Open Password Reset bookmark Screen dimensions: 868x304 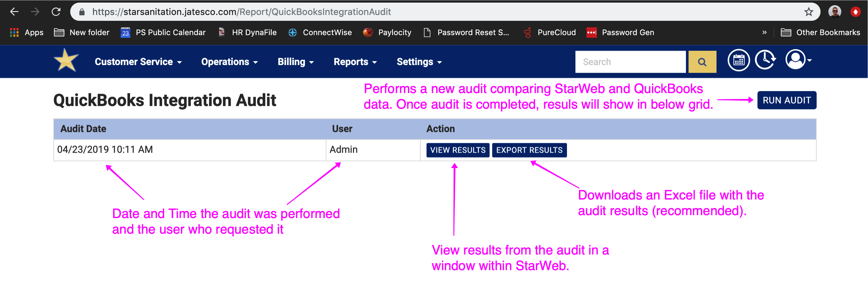click(x=467, y=33)
